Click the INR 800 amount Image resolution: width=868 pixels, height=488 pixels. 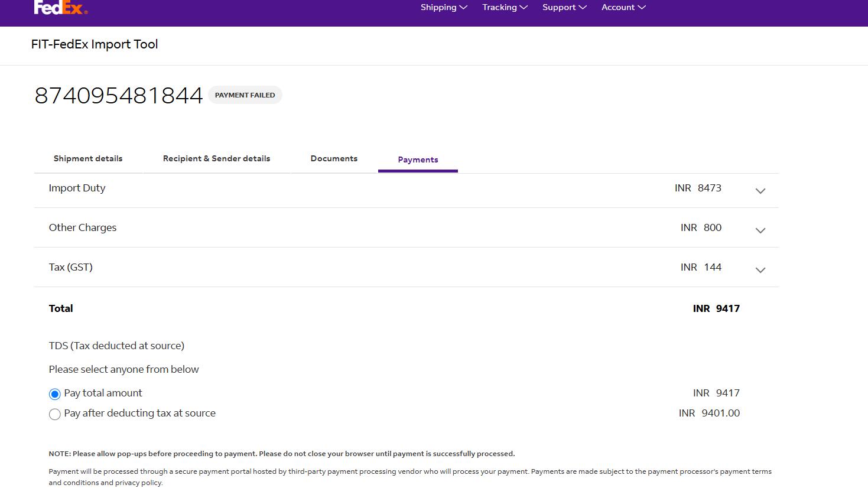[701, 227]
